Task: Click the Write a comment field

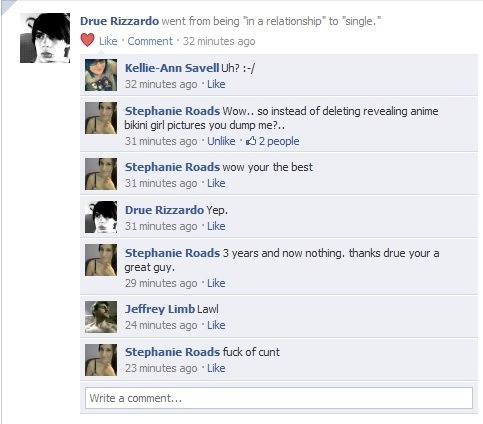Action: 279,398
